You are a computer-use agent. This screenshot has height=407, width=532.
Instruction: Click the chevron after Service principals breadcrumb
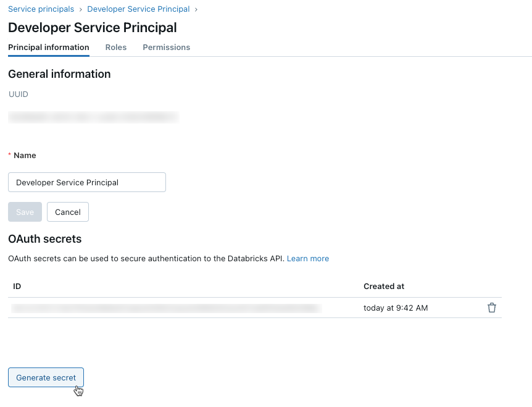click(x=81, y=9)
